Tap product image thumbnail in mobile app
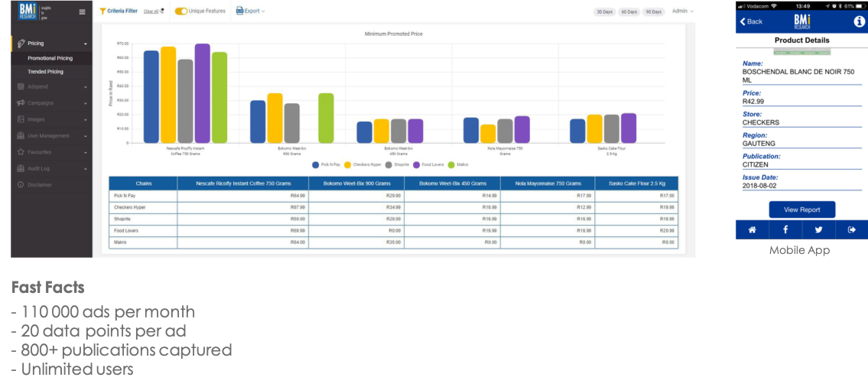 click(802, 52)
